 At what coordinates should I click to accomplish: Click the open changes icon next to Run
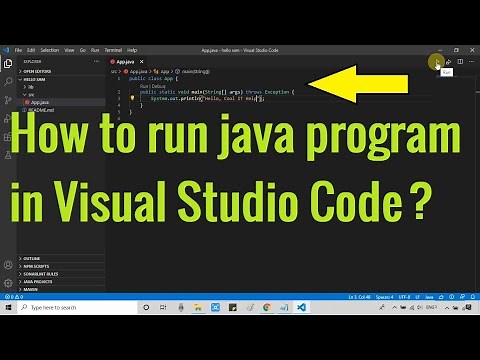pyautogui.click(x=449, y=62)
